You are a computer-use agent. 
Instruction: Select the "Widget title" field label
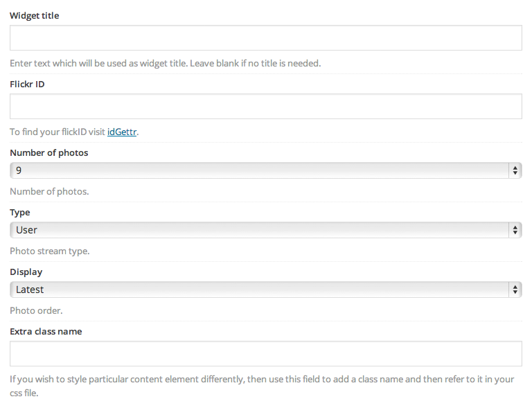[x=34, y=16]
